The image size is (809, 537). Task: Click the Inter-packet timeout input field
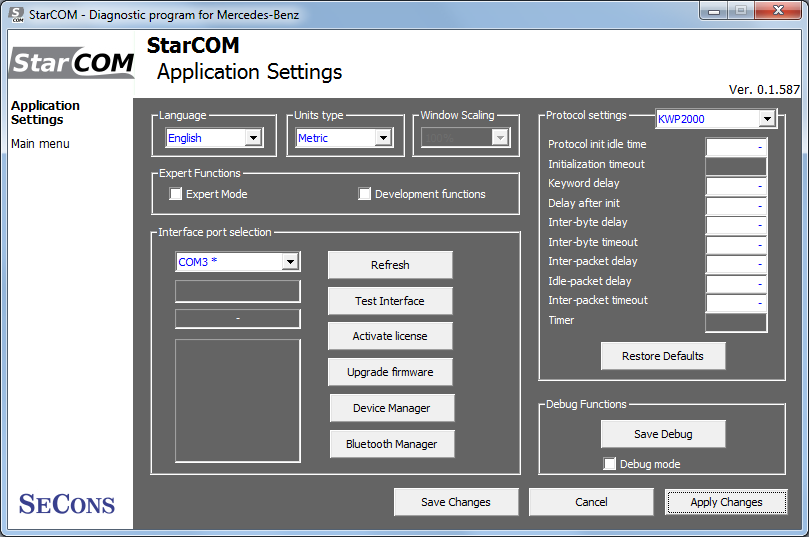point(736,303)
